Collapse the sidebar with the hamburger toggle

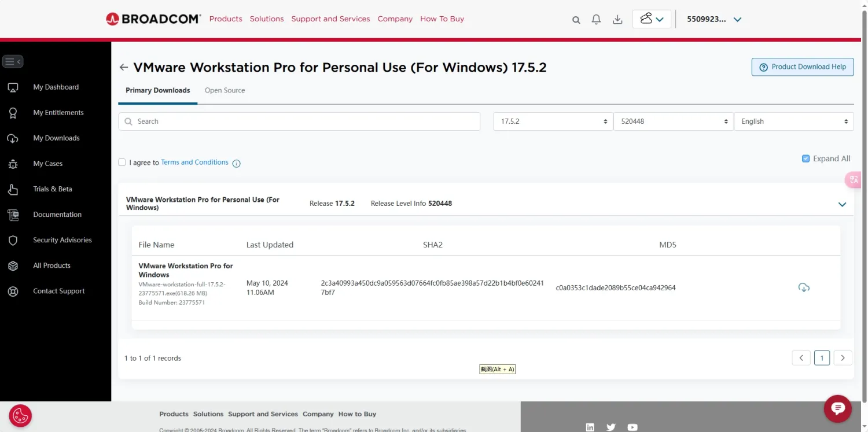click(13, 61)
